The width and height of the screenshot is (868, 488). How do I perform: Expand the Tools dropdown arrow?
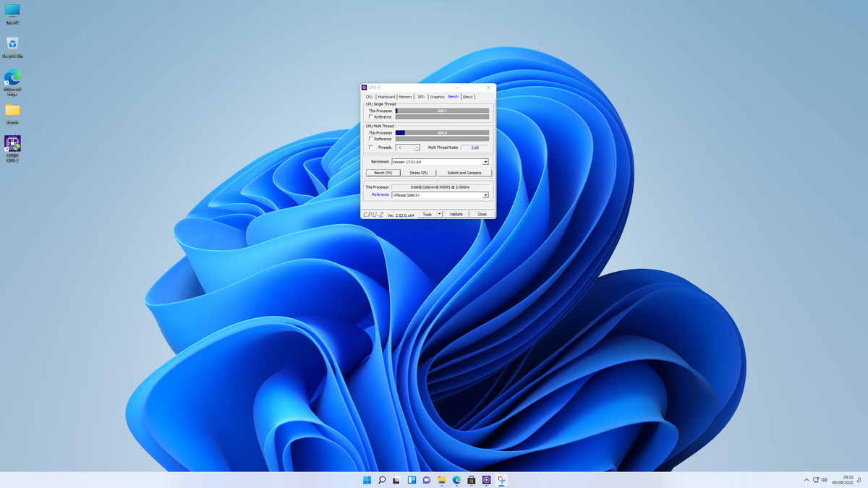(439, 214)
